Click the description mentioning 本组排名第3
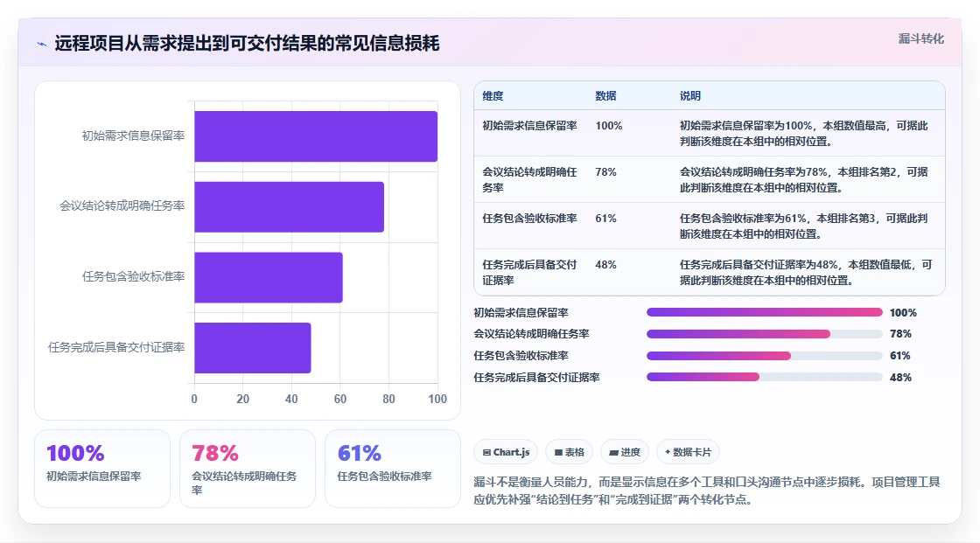This screenshot has height=543, width=980. pos(804,226)
